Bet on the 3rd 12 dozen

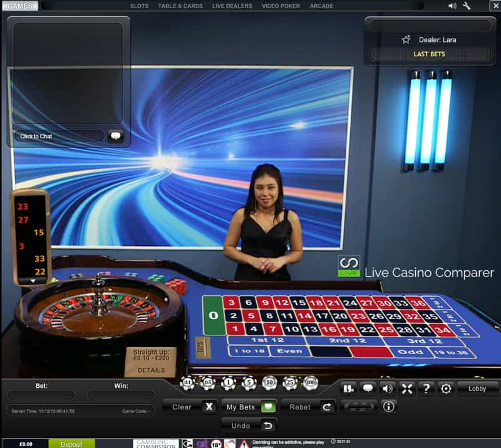pyautogui.click(x=425, y=342)
